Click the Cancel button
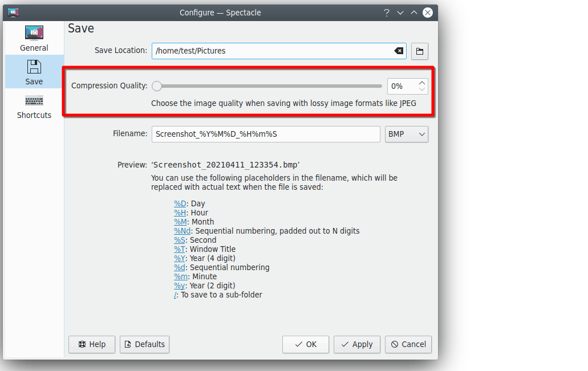This screenshot has height=371, width=588. pyautogui.click(x=408, y=344)
